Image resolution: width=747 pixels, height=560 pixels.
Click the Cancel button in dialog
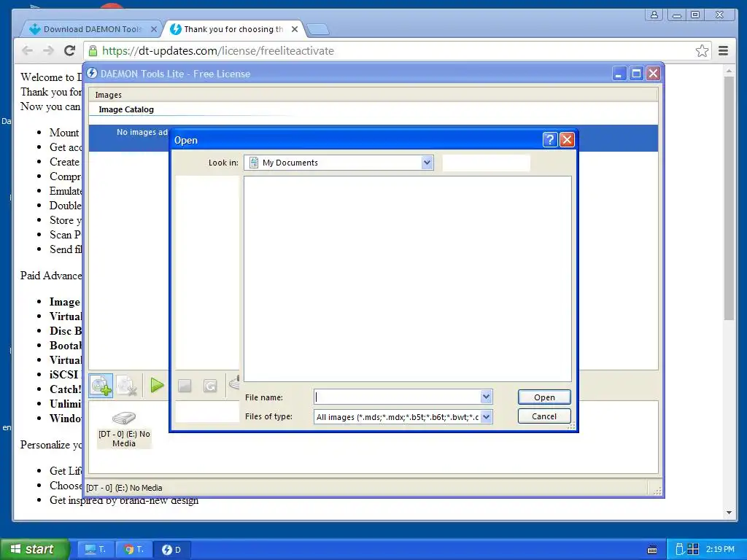click(x=544, y=416)
